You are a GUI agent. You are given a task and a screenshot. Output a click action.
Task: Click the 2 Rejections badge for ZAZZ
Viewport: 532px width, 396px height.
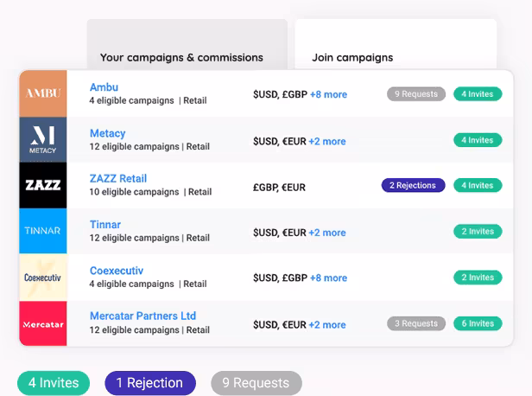414,185
